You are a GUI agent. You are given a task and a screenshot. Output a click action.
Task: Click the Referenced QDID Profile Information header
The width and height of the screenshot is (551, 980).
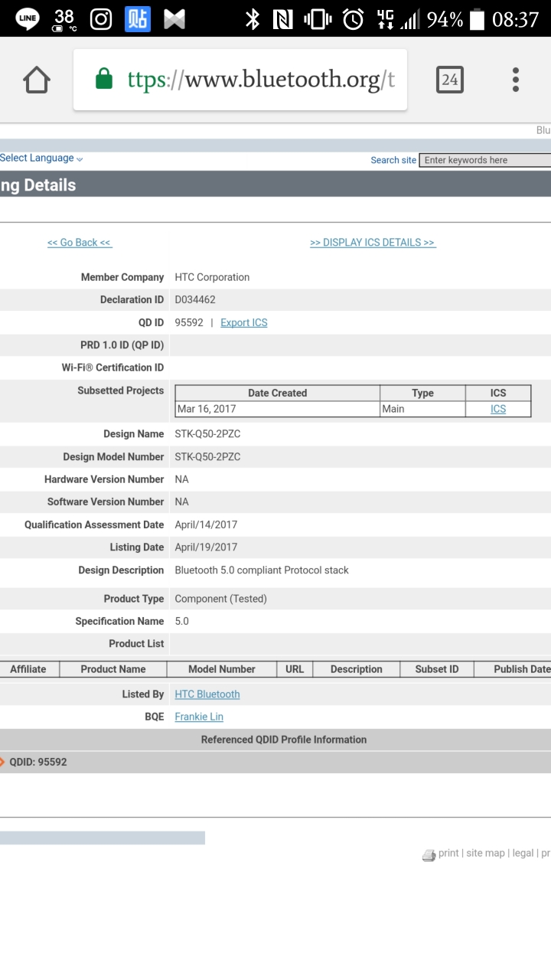[284, 740]
